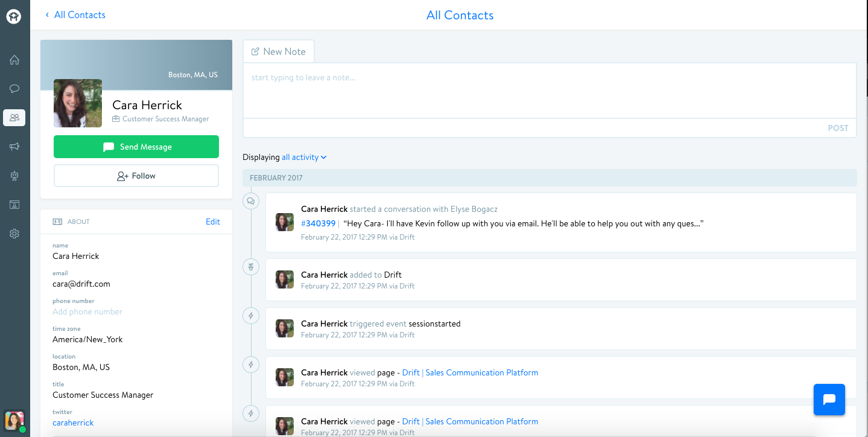Click briefcase icon next to Customer Success Manager
This screenshot has width=868, height=437.
pos(116,119)
